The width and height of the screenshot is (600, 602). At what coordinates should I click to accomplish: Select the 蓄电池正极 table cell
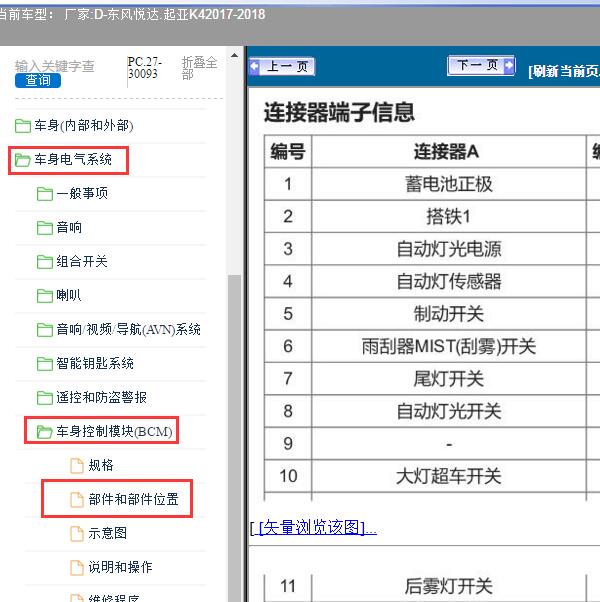coord(448,184)
